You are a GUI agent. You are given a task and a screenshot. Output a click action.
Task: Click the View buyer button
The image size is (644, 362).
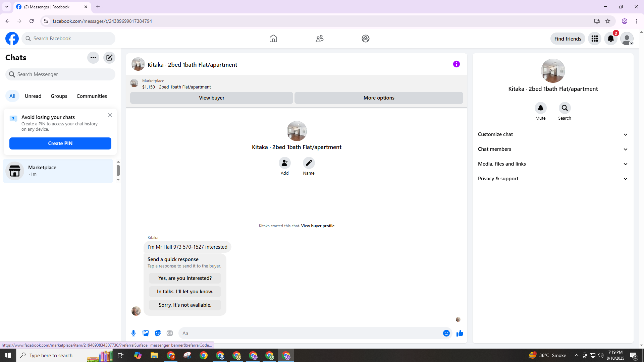coord(211,98)
